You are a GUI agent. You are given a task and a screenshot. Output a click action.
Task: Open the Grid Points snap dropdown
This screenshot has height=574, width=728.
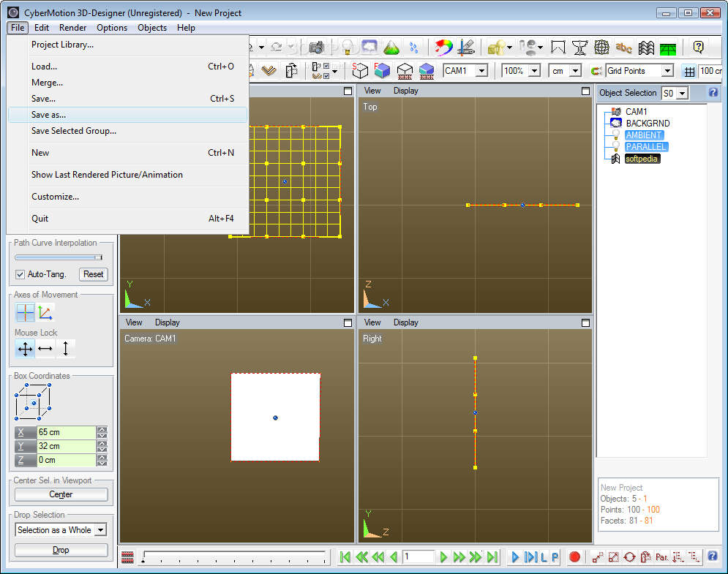coord(668,71)
